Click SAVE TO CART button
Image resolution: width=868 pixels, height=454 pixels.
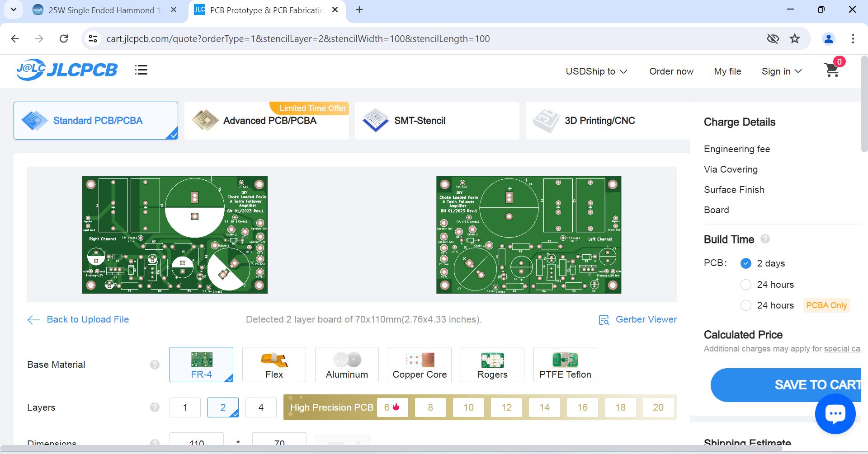(787, 385)
